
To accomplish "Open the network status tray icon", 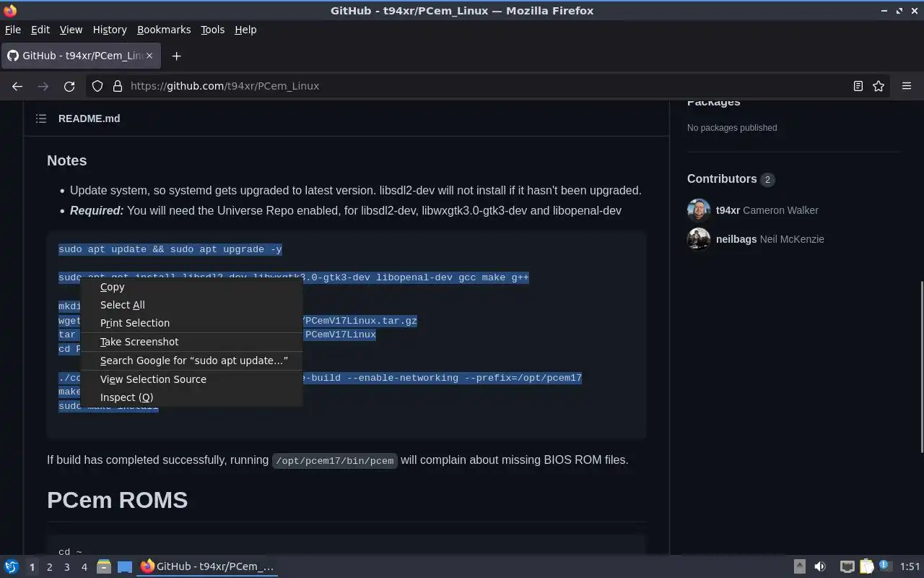I will pyautogui.click(x=847, y=566).
